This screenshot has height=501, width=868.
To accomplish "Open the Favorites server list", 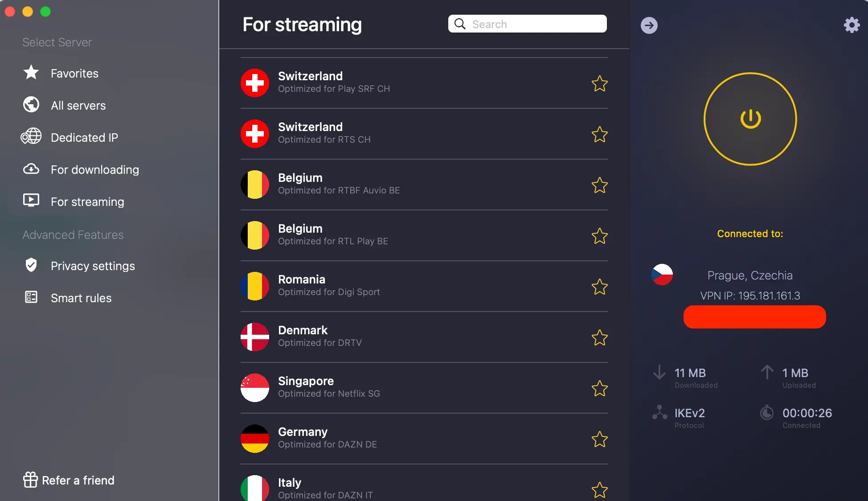I will pyautogui.click(x=74, y=74).
